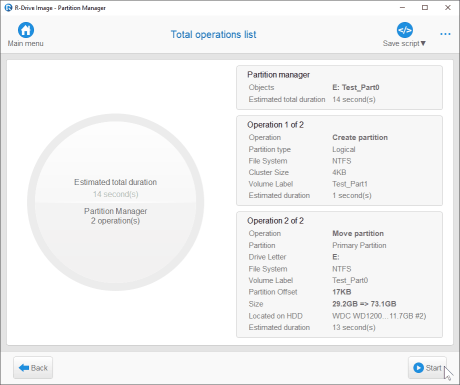Viewport: 460px width, 385px height.
Task: Click the 'WDC WD1200...11.7GB #2)' HDD value
Action: [x=379, y=316]
